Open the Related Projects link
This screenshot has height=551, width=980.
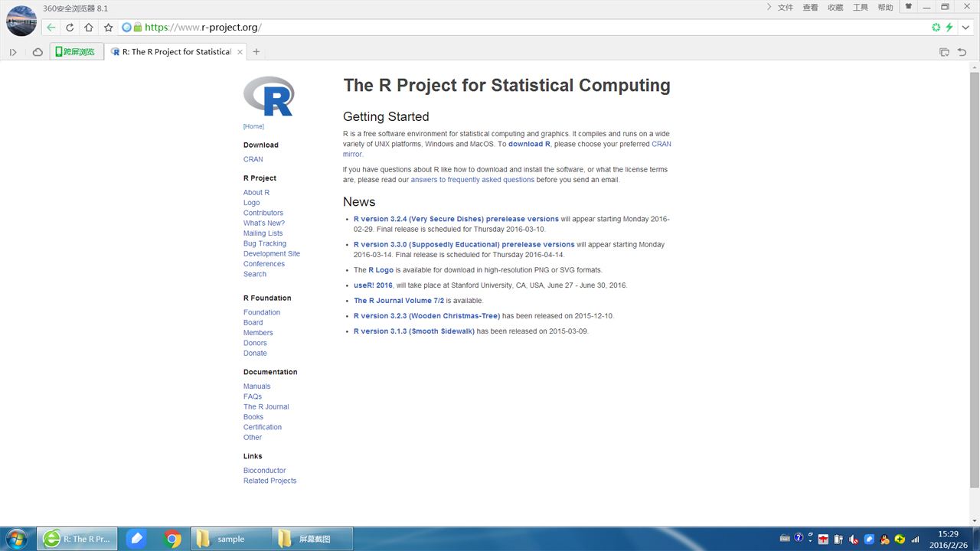coord(269,481)
